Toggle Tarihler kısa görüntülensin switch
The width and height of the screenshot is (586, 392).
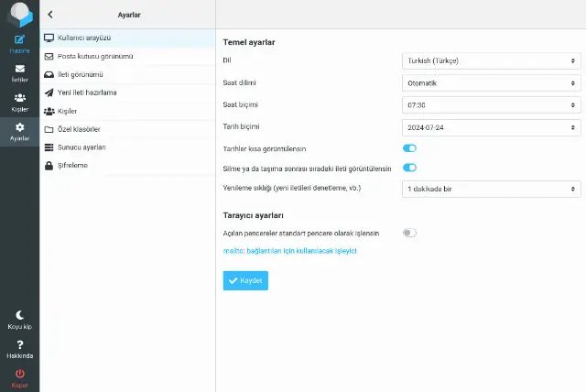pyautogui.click(x=409, y=148)
